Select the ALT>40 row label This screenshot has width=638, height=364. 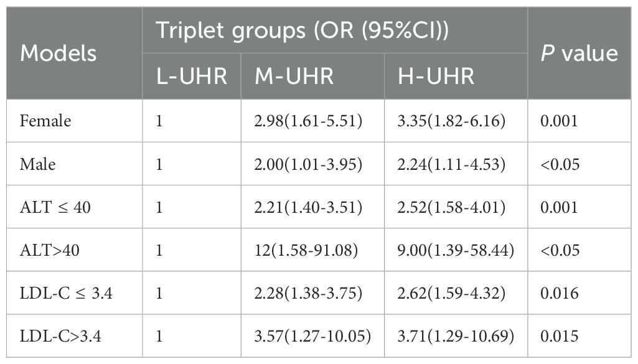[50, 250]
